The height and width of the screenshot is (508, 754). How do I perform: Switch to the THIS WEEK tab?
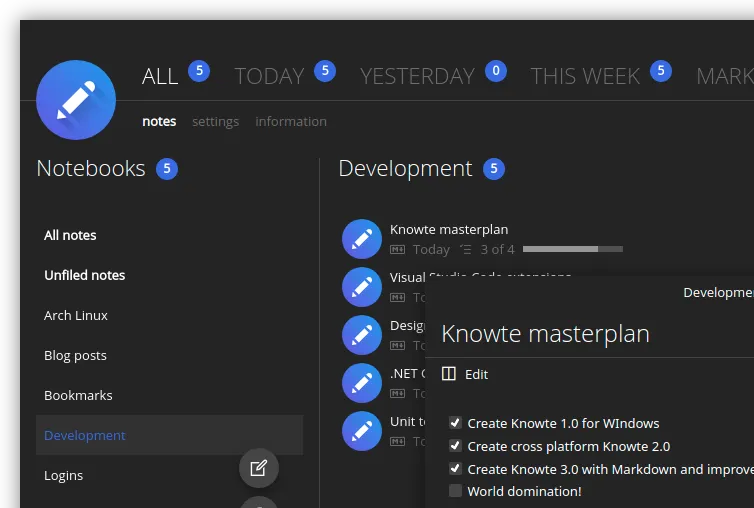click(585, 76)
